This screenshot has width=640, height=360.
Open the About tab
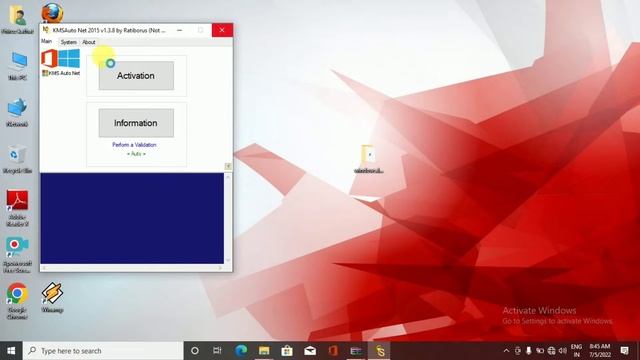[89, 42]
